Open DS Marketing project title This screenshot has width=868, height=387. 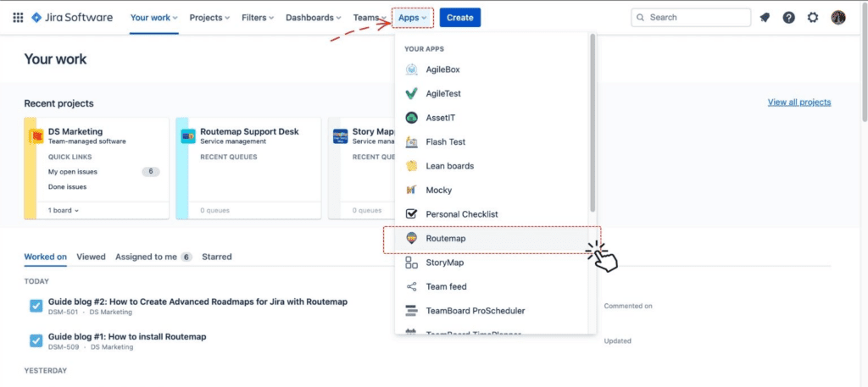click(75, 131)
